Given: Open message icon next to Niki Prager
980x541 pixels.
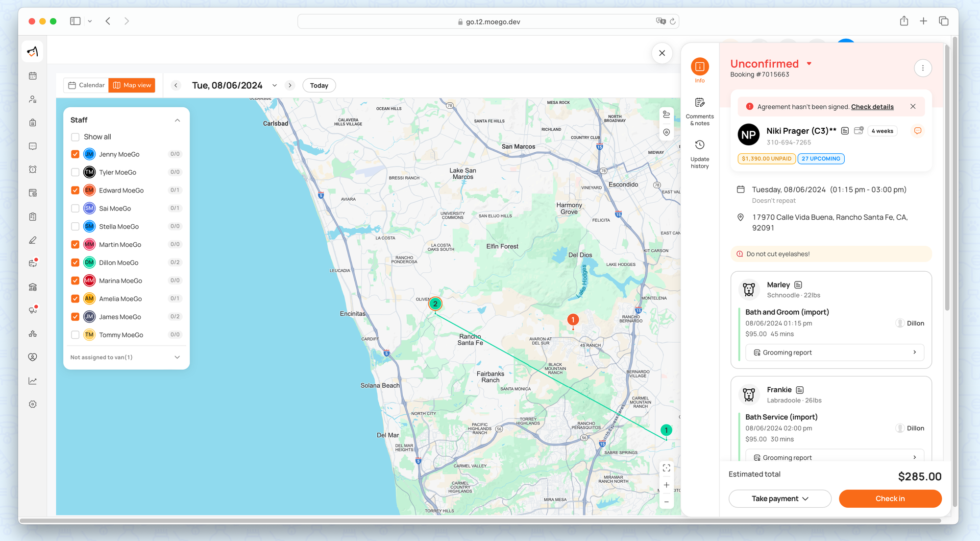Looking at the screenshot, I should tap(917, 131).
